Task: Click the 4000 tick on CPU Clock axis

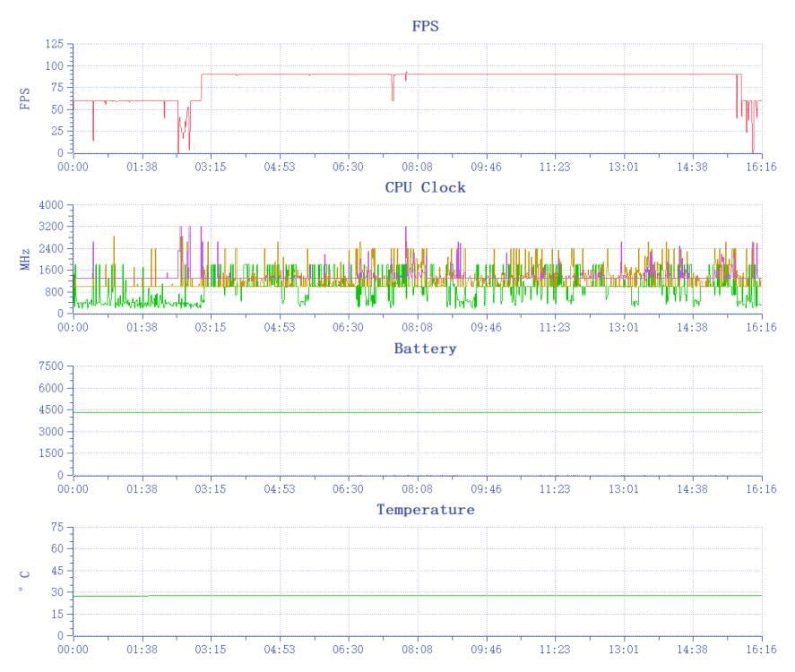Action: pyautogui.click(x=50, y=205)
